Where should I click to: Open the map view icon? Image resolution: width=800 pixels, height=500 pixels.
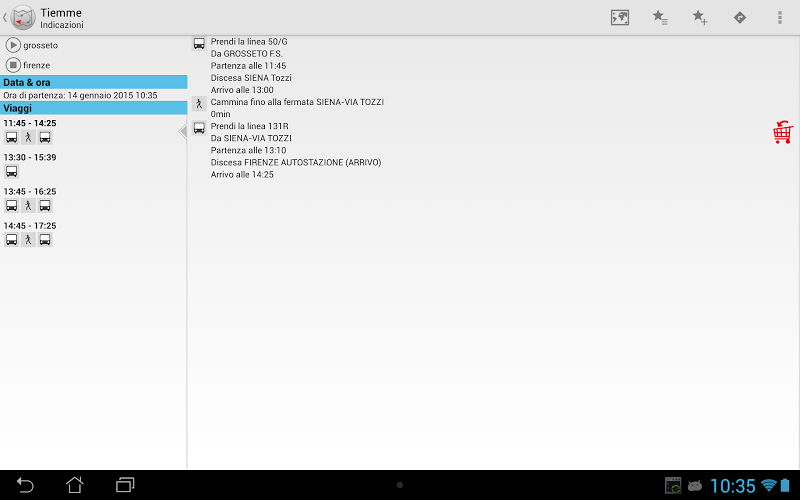click(x=619, y=17)
